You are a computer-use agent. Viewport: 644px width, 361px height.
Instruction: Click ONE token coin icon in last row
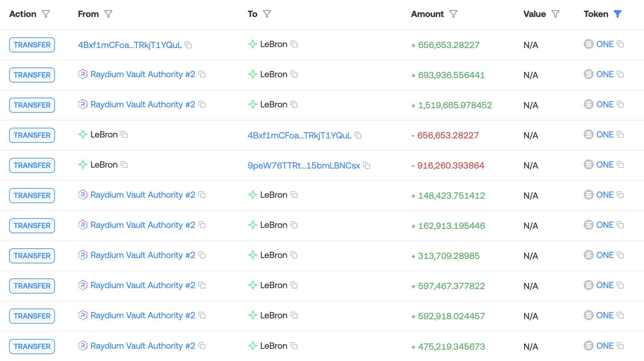coord(588,346)
